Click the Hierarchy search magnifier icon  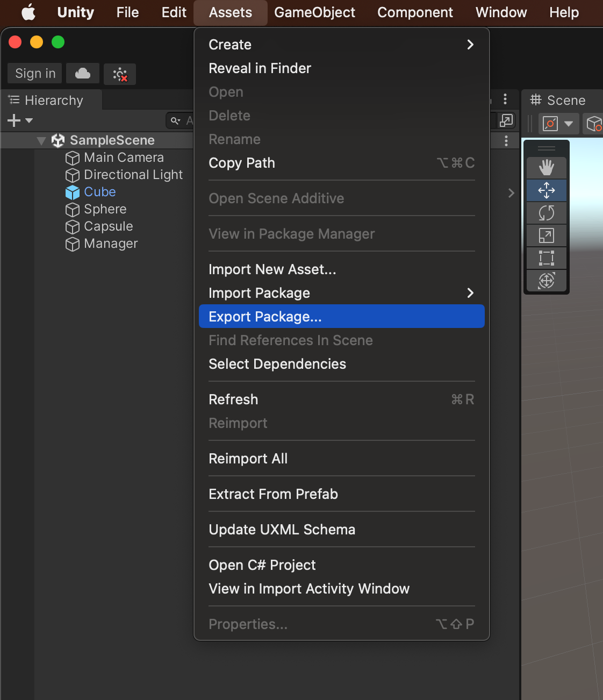tap(175, 120)
